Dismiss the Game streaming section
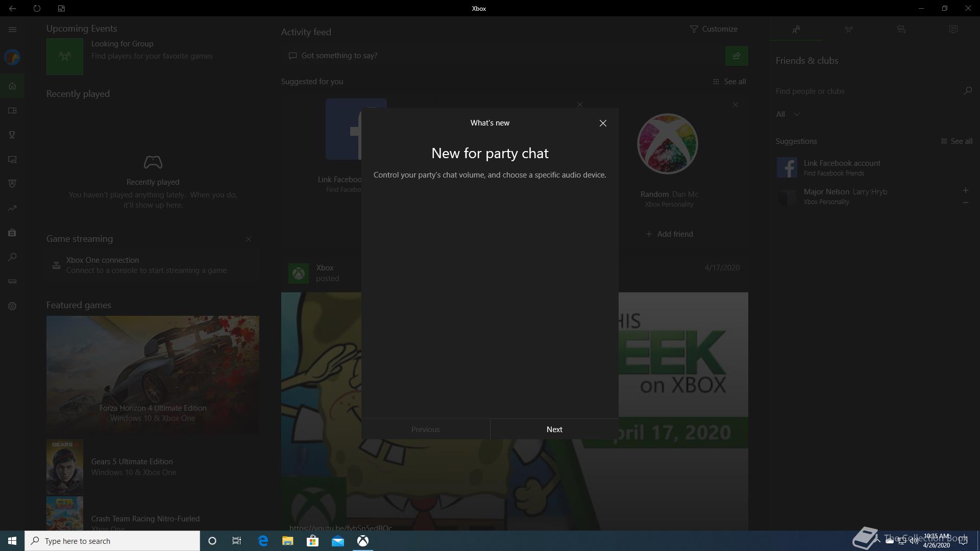The width and height of the screenshot is (980, 551). (248, 239)
